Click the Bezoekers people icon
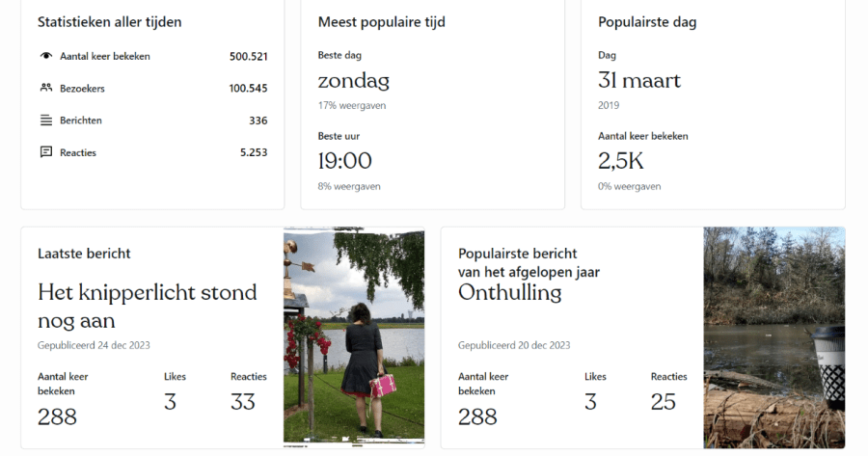The height and width of the screenshot is (456, 868). 45,88
